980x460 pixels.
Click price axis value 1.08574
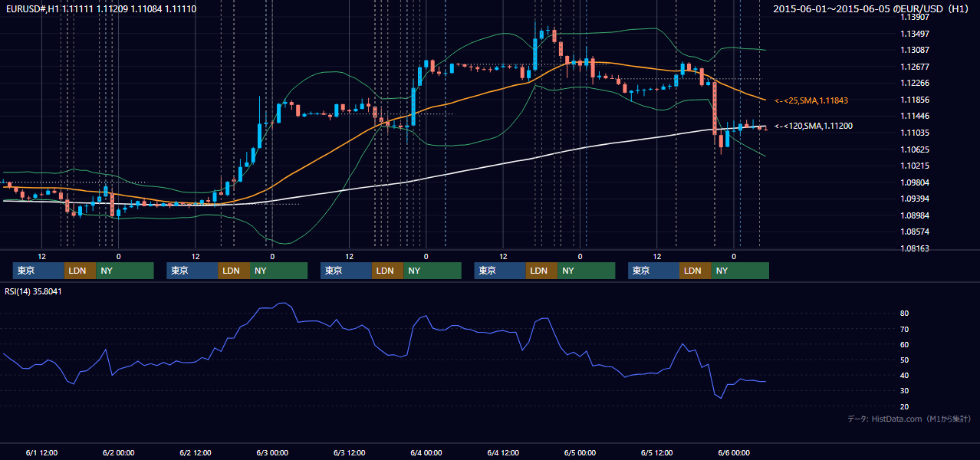click(915, 232)
